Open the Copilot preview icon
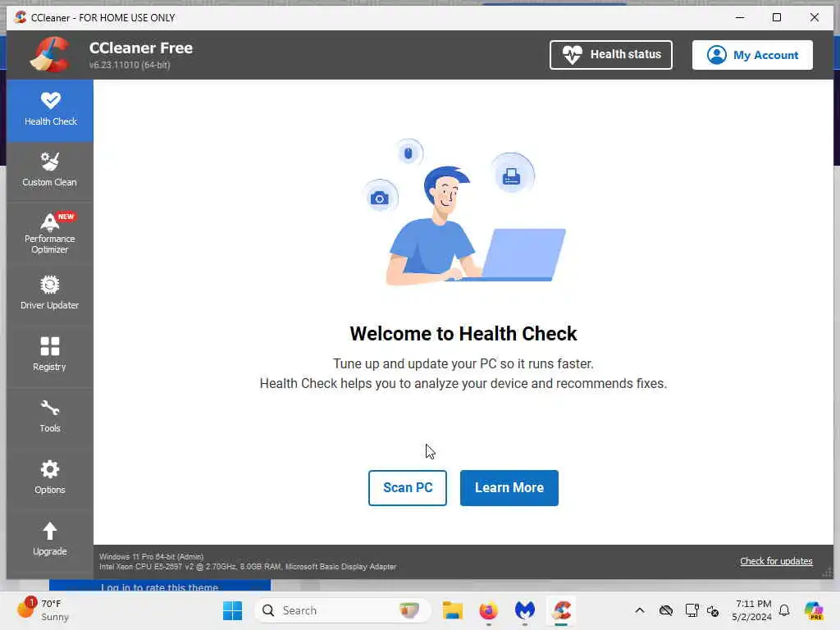 814,610
